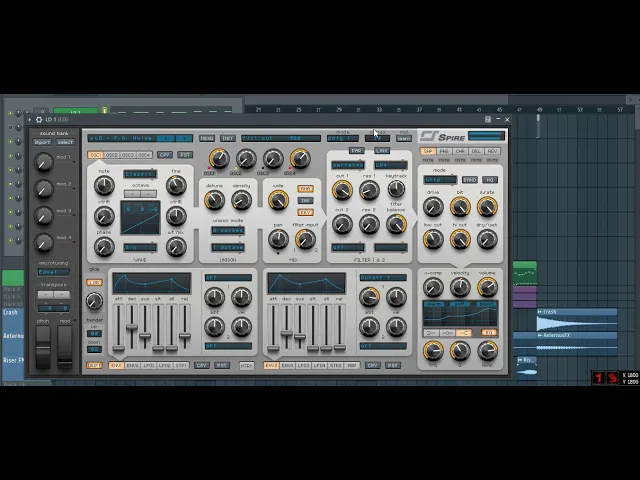Screen dimensions: 640x480
Task: Open the 1 Octave unison dropdown
Action: [x=228, y=248]
